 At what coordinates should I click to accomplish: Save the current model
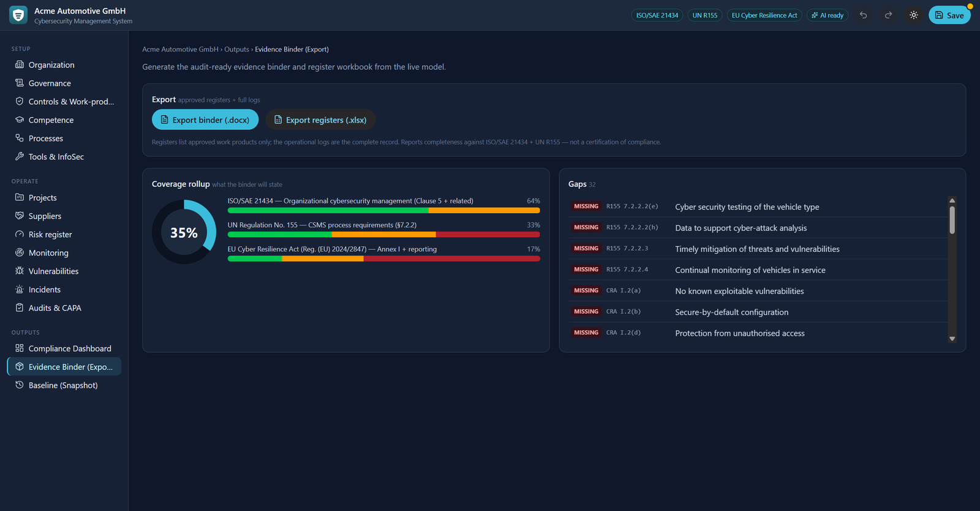[949, 15]
